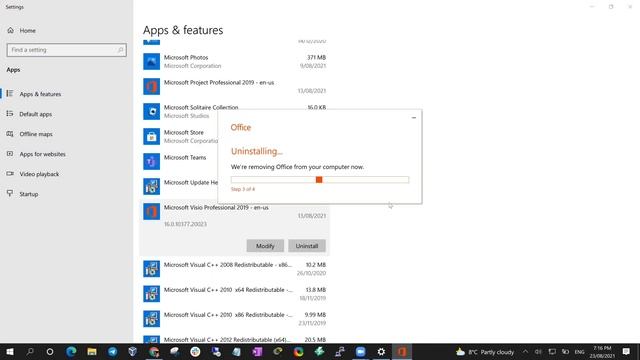
Task: Launch Microsoft Edge from taskbar
Action: (x=71, y=351)
